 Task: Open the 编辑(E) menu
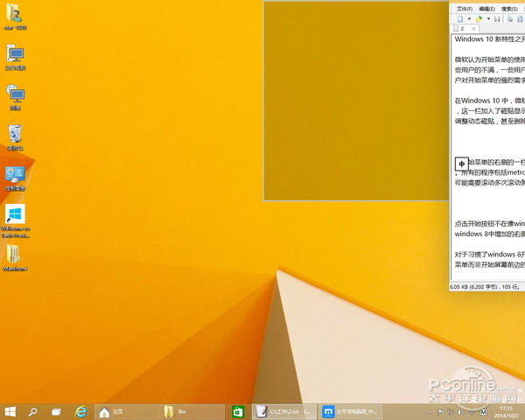(486, 7)
